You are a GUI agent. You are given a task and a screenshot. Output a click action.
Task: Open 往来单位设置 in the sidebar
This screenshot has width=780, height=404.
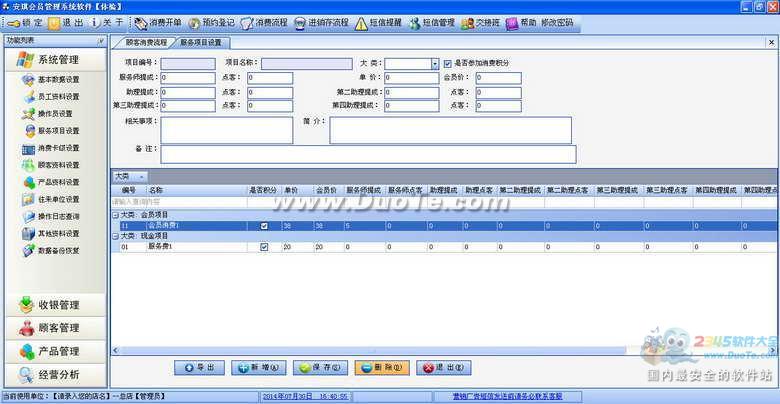pos(51,199)
